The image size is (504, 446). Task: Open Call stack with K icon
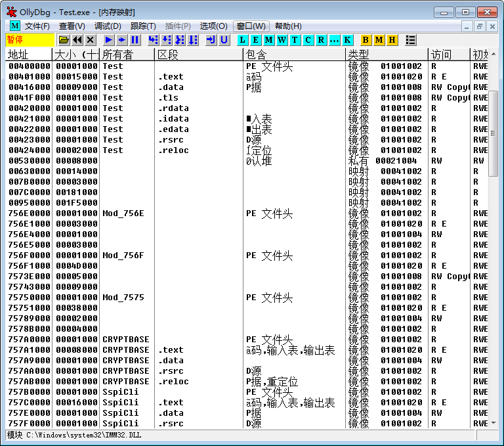[x=347, y=40]
